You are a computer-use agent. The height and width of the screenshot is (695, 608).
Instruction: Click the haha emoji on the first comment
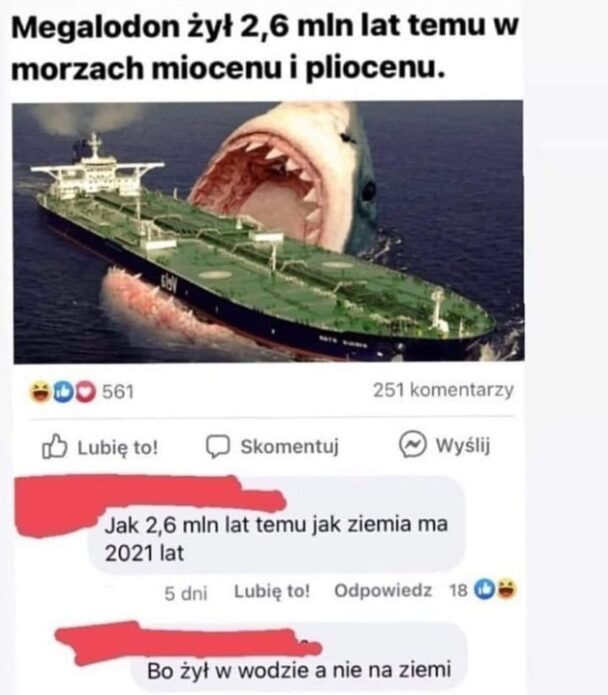tap(507, 590)
